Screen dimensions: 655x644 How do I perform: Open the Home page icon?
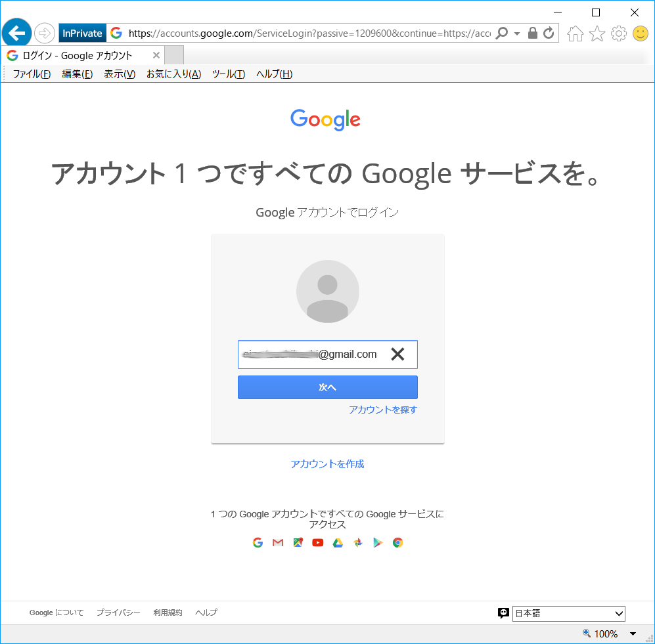pos(576,33)
